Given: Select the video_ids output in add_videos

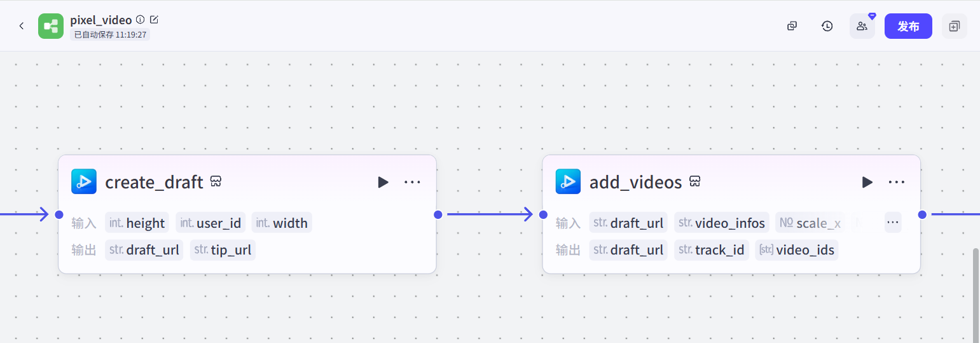Looking at the screenshot, I should (796, 249).
